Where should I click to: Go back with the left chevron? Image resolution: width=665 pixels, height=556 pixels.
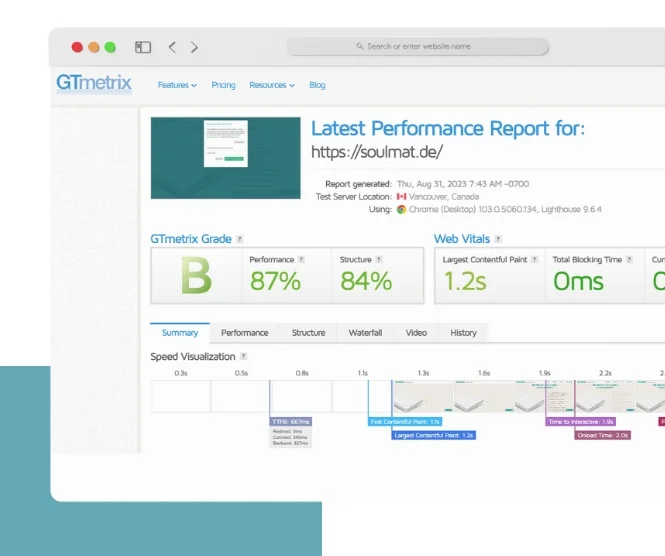pos(172,47)
